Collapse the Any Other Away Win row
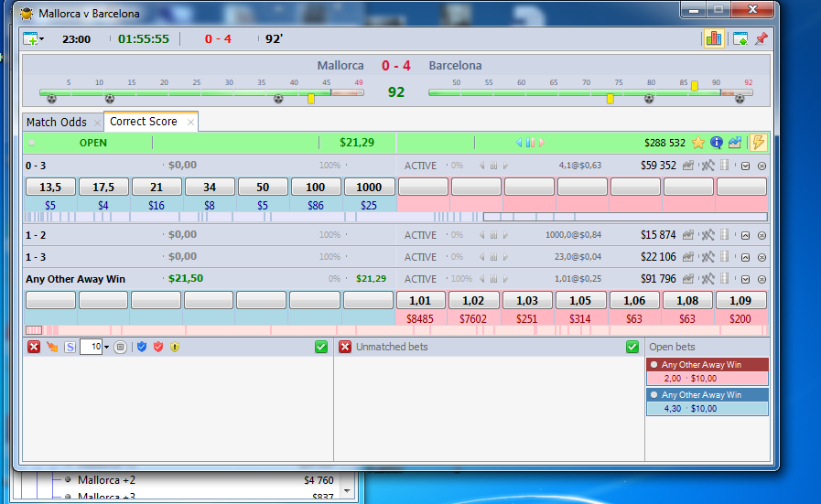The width and height of the screenshot is (821, 504). [745, 280]
